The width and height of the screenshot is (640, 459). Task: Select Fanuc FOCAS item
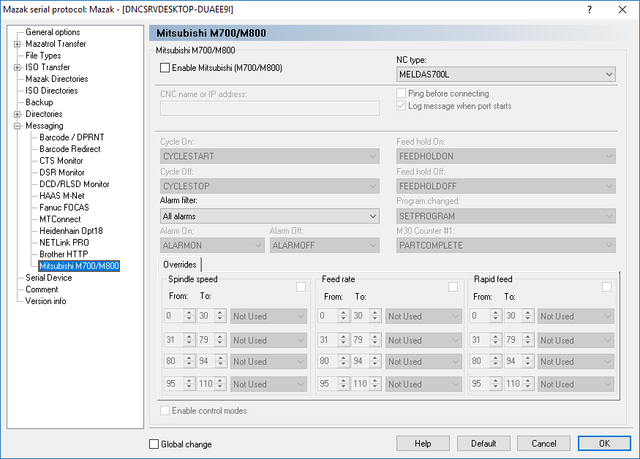point(64,208)
